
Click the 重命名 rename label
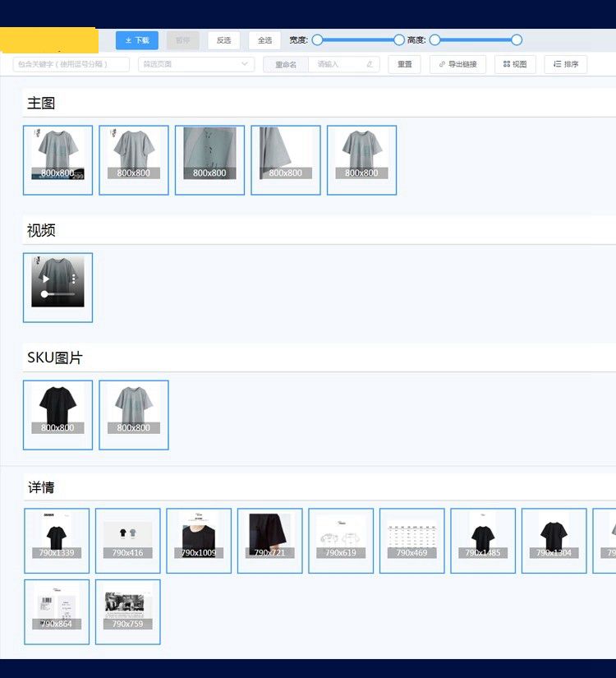[286, 64]
